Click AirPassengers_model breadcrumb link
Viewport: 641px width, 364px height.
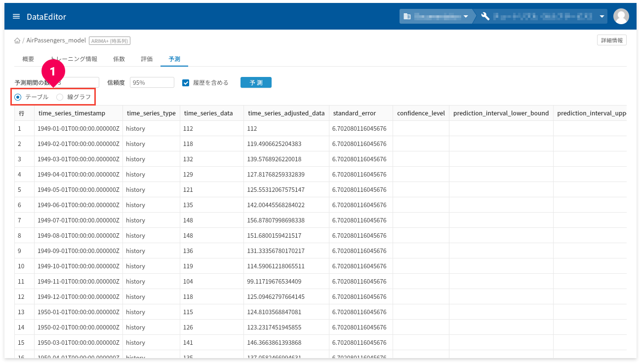pyautogui.click(x=56, y=40)
